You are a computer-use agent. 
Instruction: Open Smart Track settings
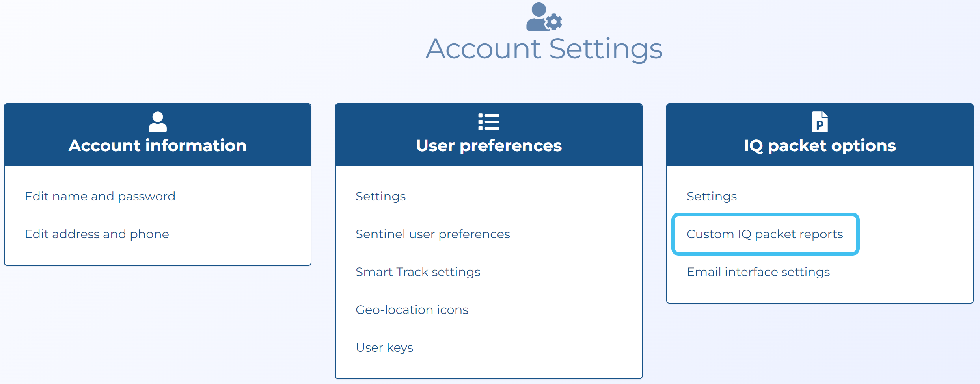click(x=417, y=272)
